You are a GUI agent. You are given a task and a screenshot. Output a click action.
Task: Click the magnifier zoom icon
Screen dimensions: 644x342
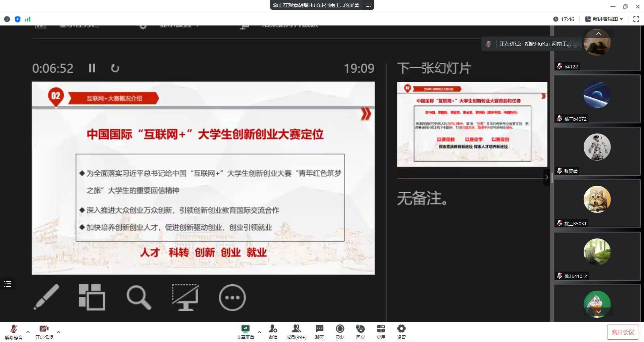click(x=139, y=297)
